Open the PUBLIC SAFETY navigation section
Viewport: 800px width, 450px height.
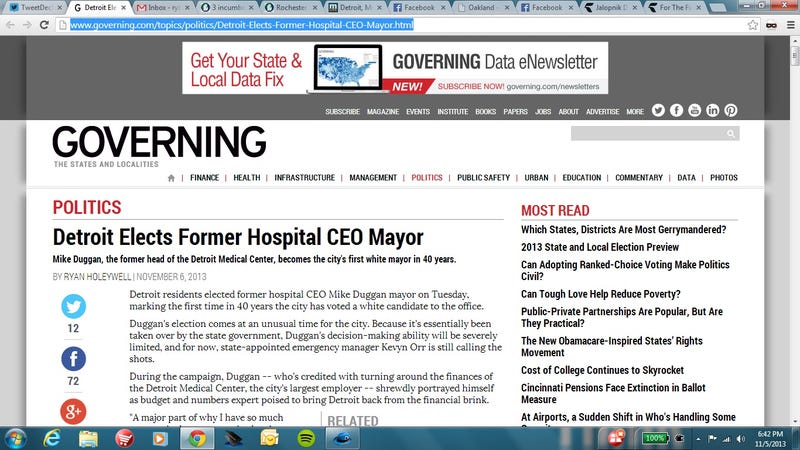484,178
